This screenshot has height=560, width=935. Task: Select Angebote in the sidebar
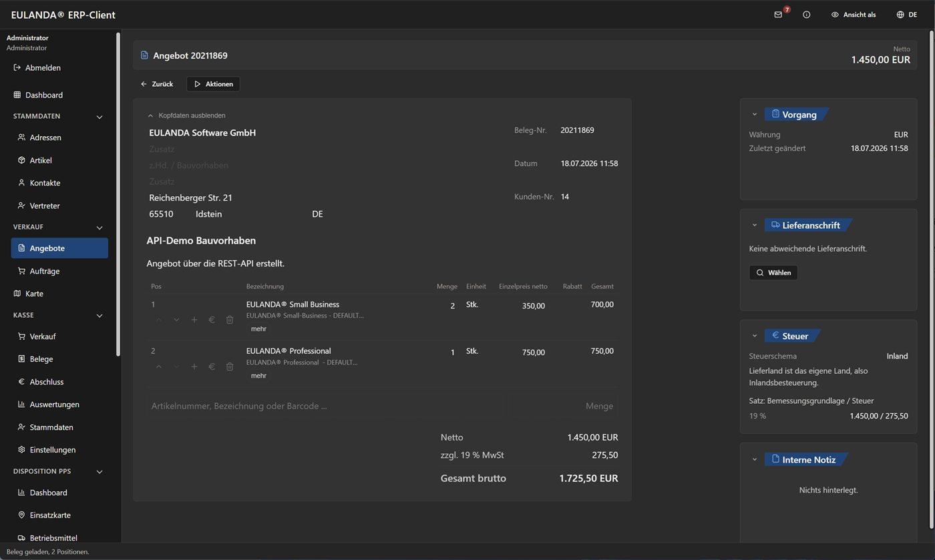point(59,248)
